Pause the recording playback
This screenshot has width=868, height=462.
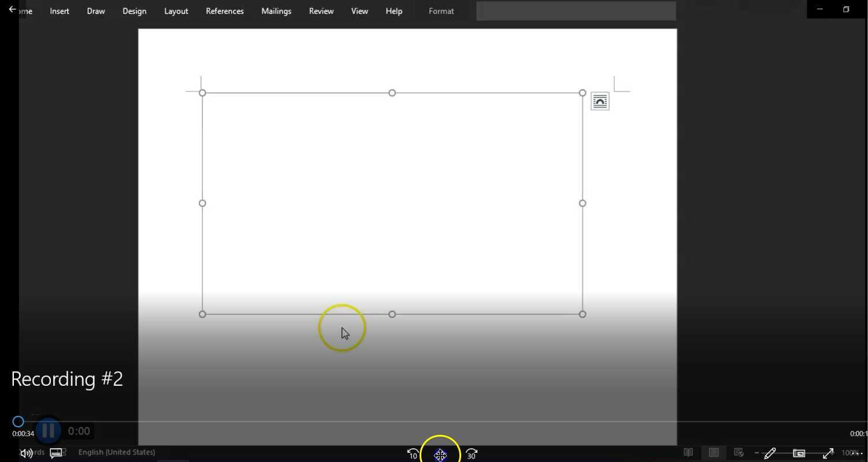click(48, 430)
